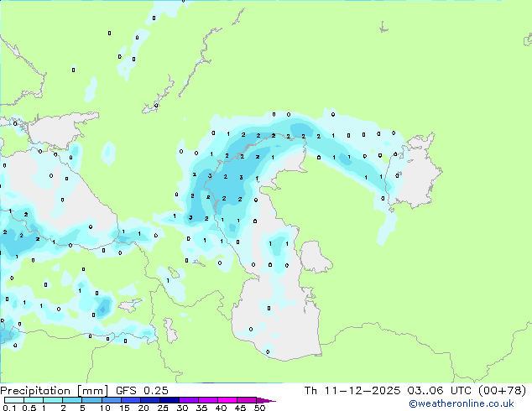Click the 0.5–1 mm legend color swatch
Image resolution: width=532 pixels, height=411 pixels.
pyautogui.click(x=34, y=400)
